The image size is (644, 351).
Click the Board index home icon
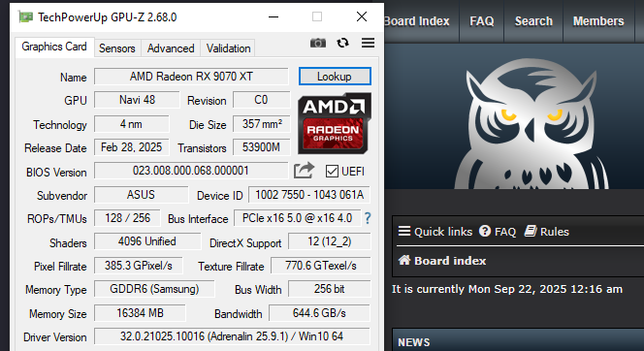(404, 260)
